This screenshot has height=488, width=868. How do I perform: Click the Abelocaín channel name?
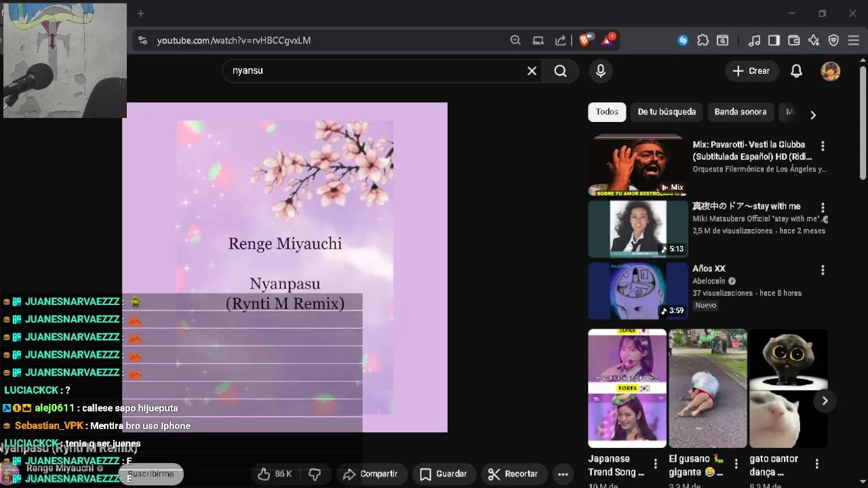tap(709, 281)
